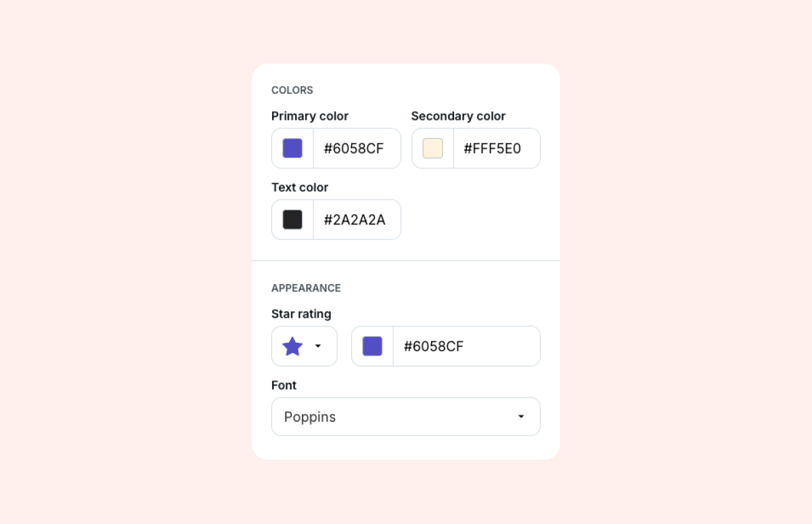This screenshot has width=812, height=524.
Task: Click the Font label
Action: tap(284, 385)
